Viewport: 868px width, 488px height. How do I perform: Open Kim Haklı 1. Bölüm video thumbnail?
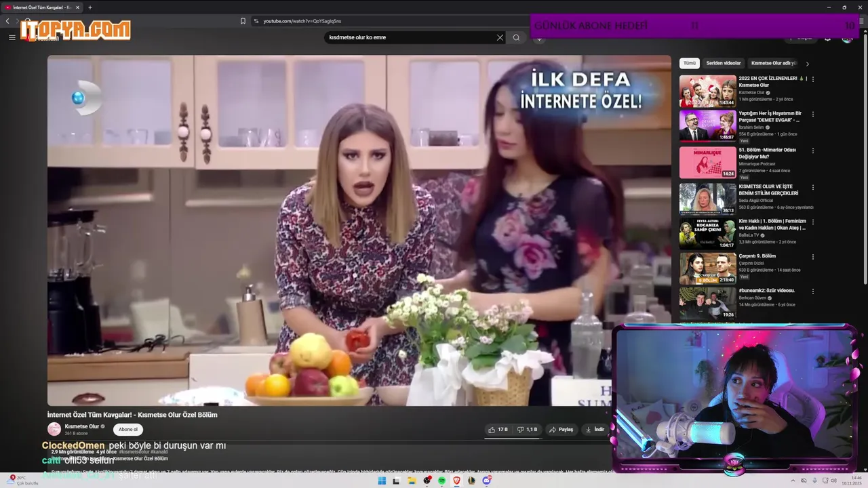pos(707,233)
